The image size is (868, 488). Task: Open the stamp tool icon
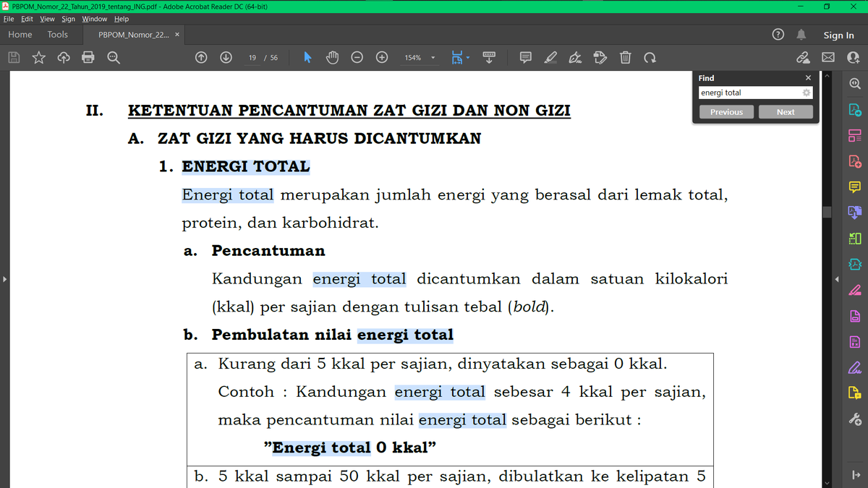click(600, 57)
